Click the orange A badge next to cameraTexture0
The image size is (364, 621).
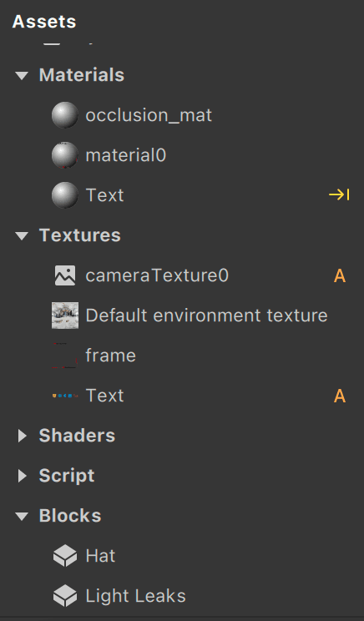pos(340,275)
